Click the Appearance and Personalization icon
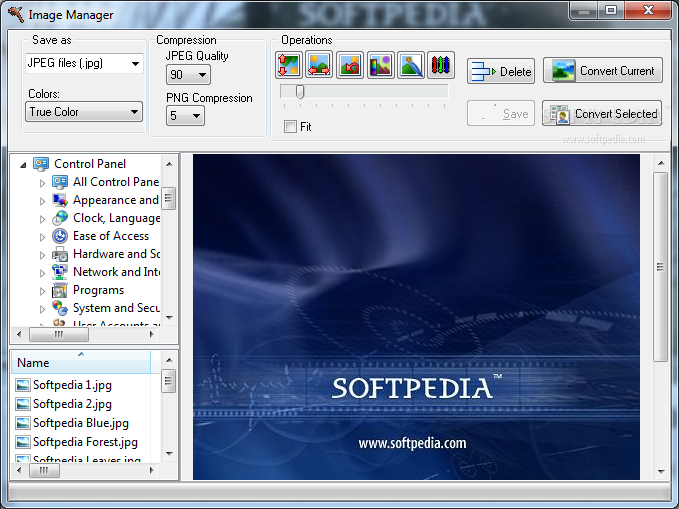Viewport: 679px width, 509px height. [x=60, y=200]
